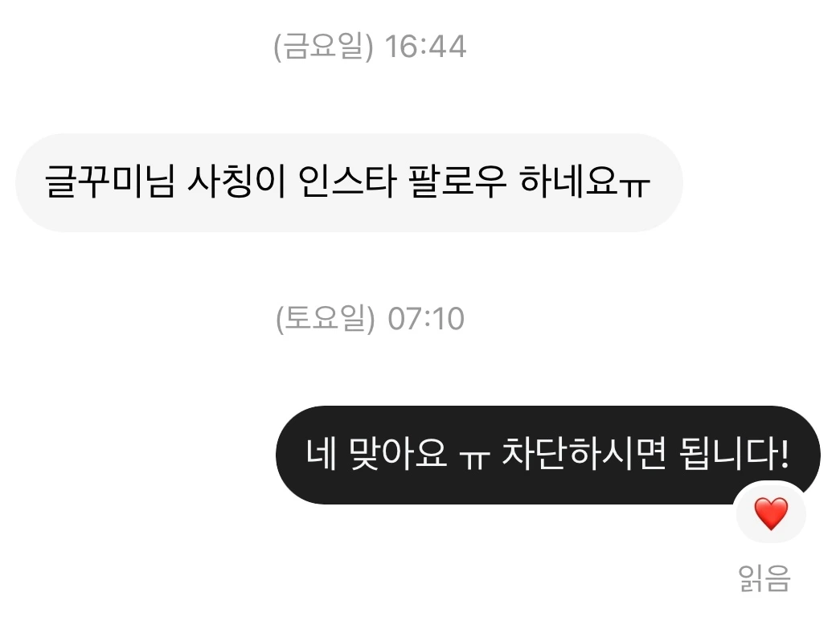The image size is (840, 625).
Task: Click the word 팔로우 in the gray bubble
Action: 457,181
